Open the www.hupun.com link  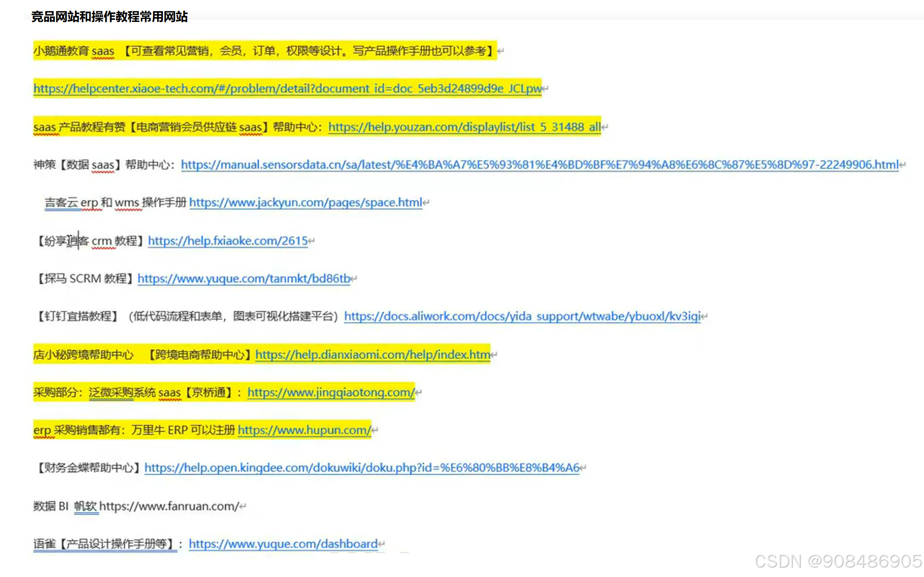(304, 430)
